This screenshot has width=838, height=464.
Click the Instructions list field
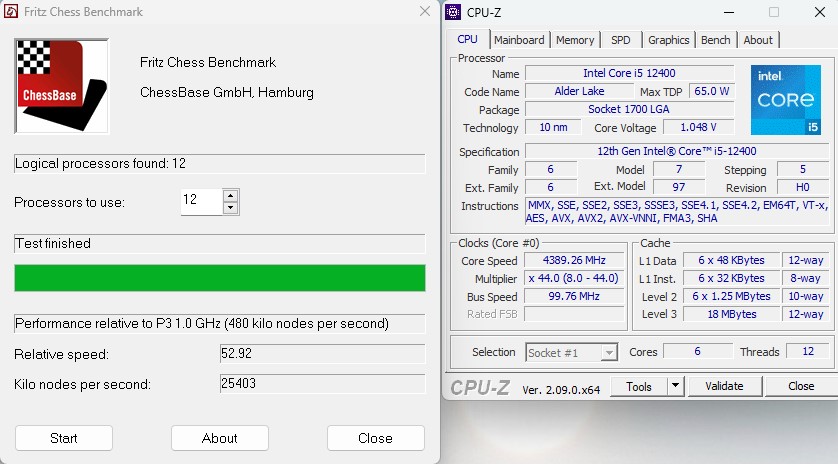tap(677, 212)
